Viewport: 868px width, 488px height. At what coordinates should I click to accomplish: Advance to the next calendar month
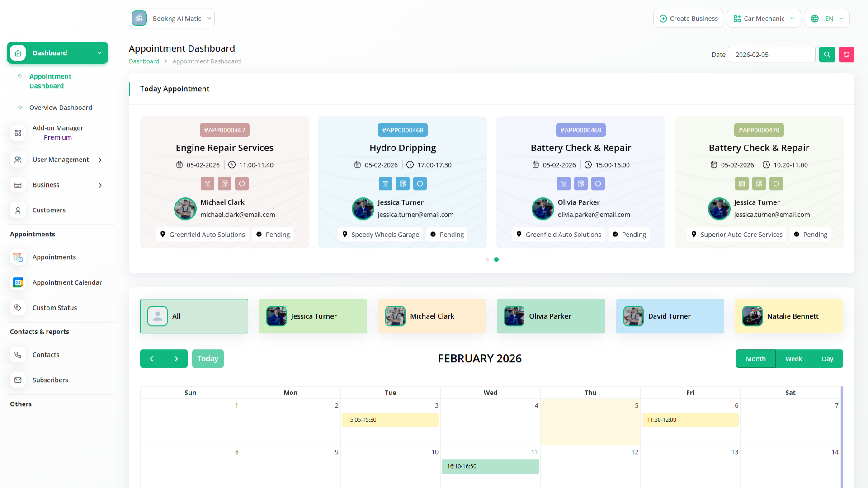point(176,359)
